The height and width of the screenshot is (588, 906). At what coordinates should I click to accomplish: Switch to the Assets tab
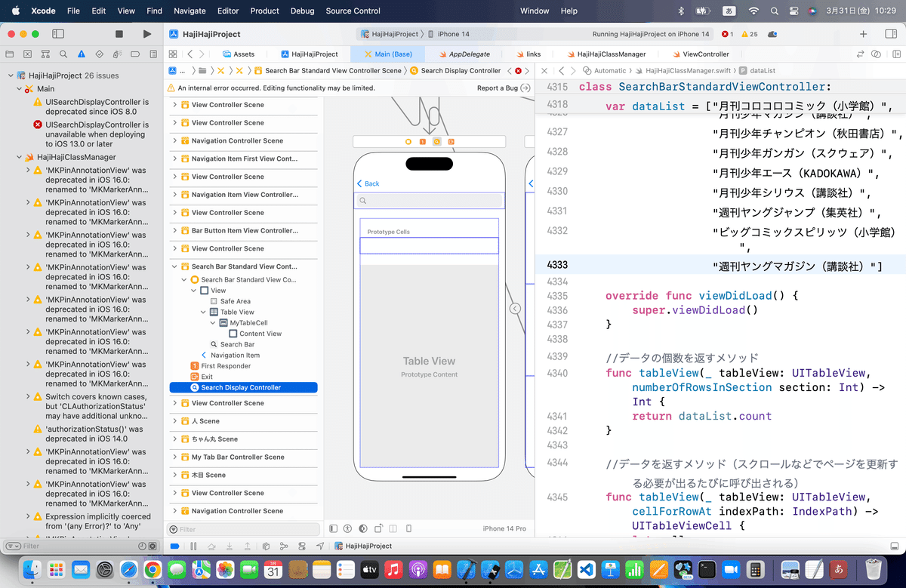click(239, 54)
